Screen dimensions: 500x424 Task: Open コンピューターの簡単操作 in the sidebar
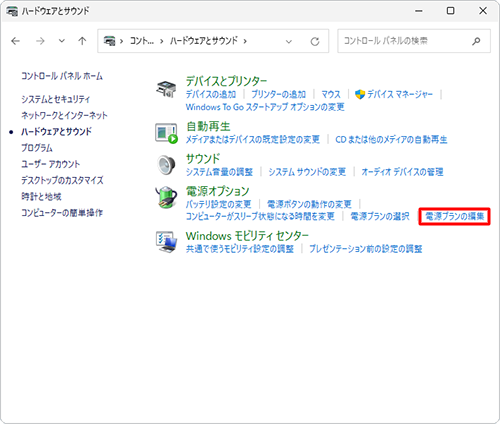(x=62, y=213)
